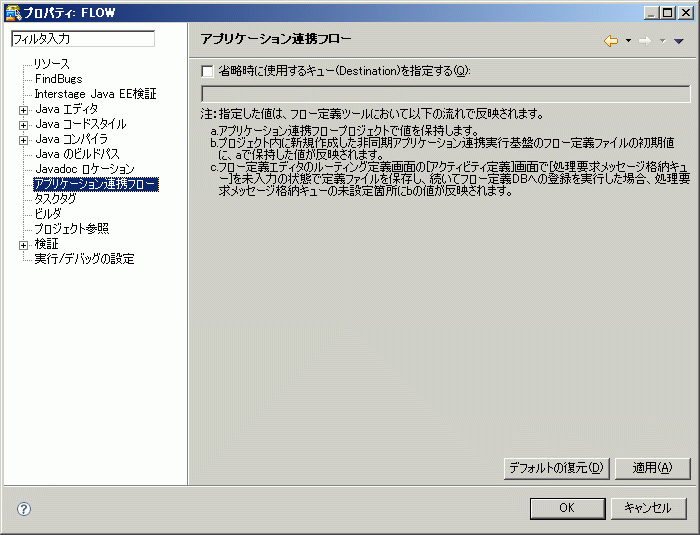Open the back history dropdown arrow
Viewport: 700px width, 535px height.
coord(629,41)
